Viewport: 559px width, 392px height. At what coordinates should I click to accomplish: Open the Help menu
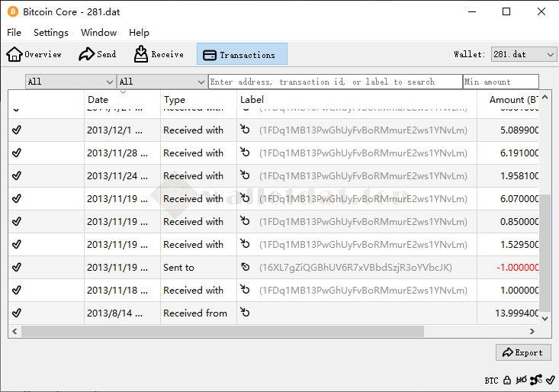point(139,33)
